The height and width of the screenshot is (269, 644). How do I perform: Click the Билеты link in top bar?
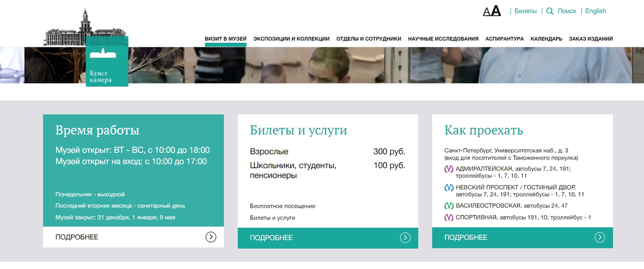(x=525, y=11)
